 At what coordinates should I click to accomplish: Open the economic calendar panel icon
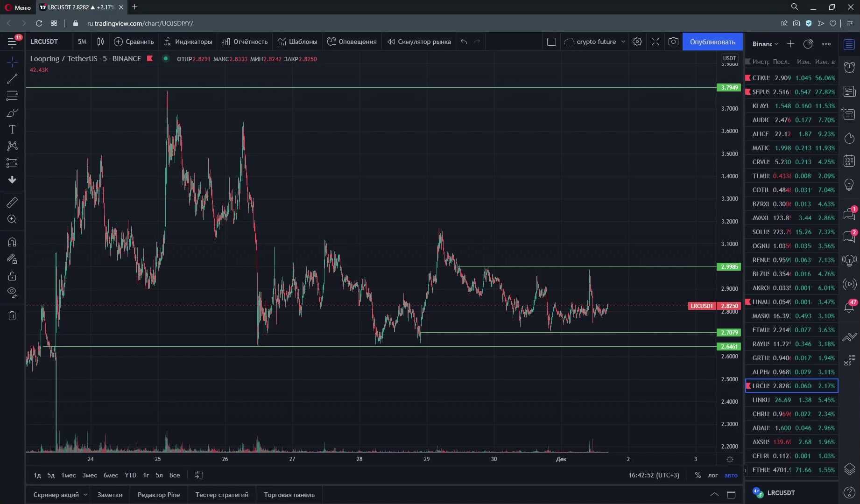click(x=849, y=161)
